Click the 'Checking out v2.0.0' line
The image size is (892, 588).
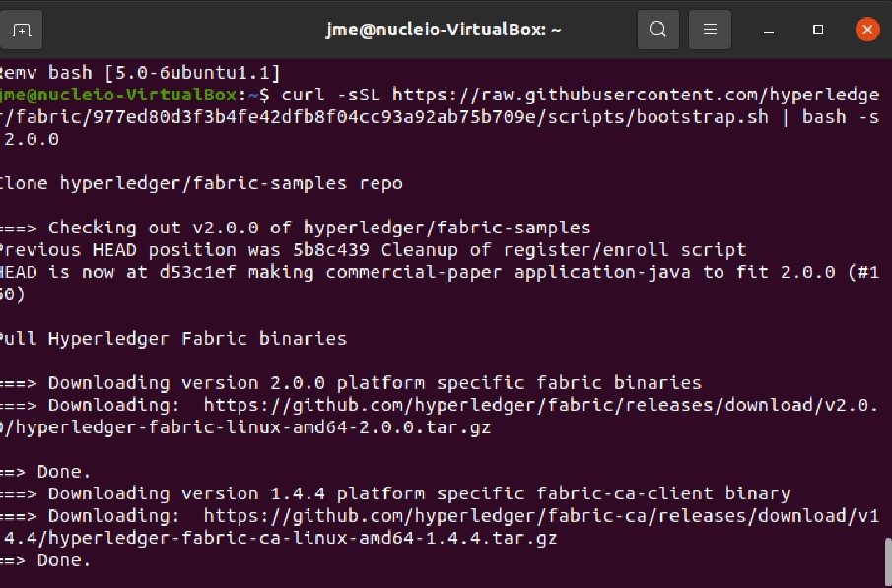click(296, 229)
